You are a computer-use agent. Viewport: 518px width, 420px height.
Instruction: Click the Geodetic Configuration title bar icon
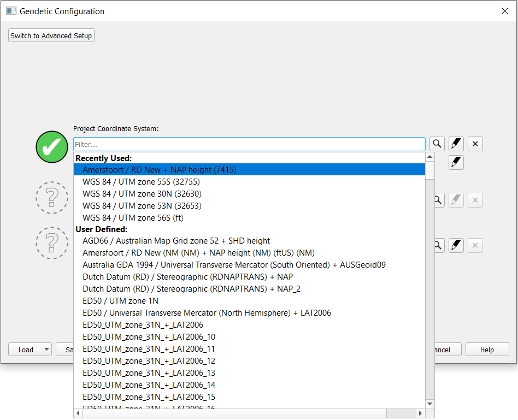pyautogui.click(x=11, y=11)
